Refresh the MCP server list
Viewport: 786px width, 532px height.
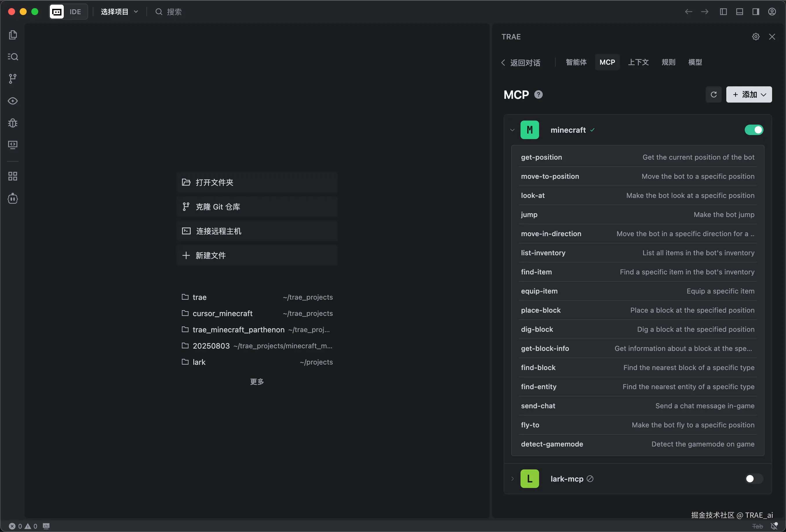(714, 94)
